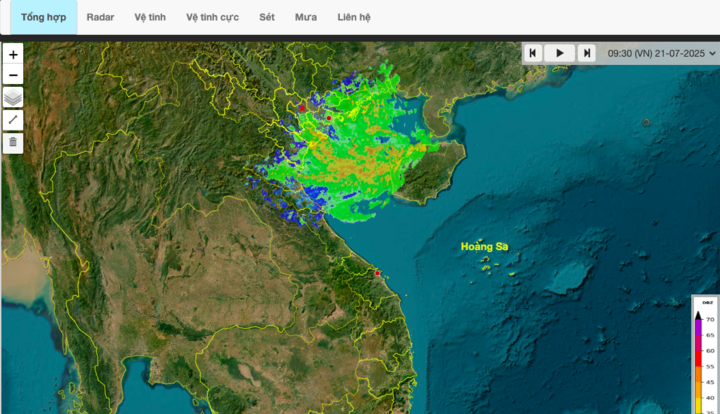Switch to the Sét tab
Screen dimensions: 720x414
[267, 17]
